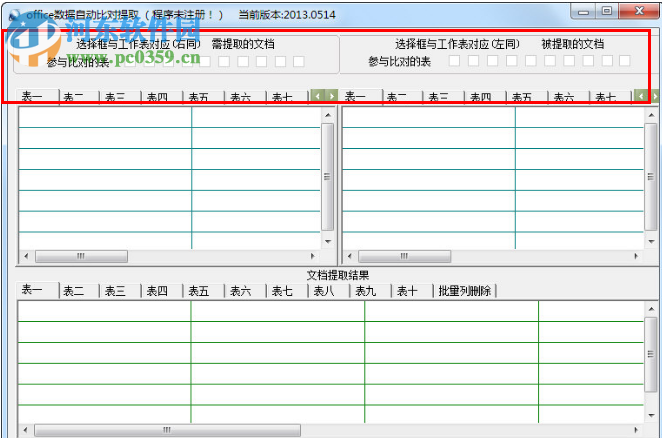Tick the first 参与比对的表 checkbox under 被提取的文档
Viewport: 662px width, 438px height.
click(454, 61)
